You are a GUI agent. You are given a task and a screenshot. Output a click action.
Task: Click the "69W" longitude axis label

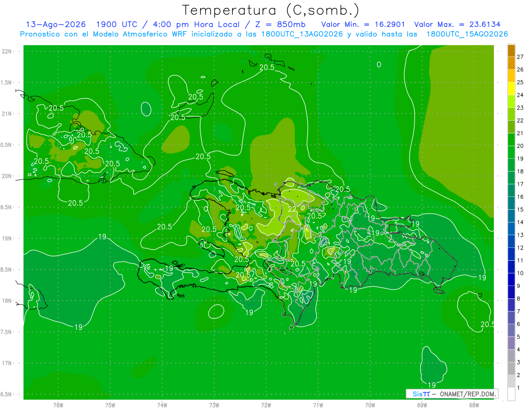[x=422, y=405]
